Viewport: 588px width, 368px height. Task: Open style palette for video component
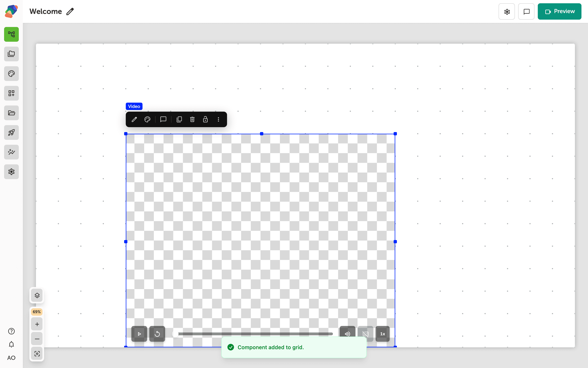pyautogui.click(x=147, y=119)
